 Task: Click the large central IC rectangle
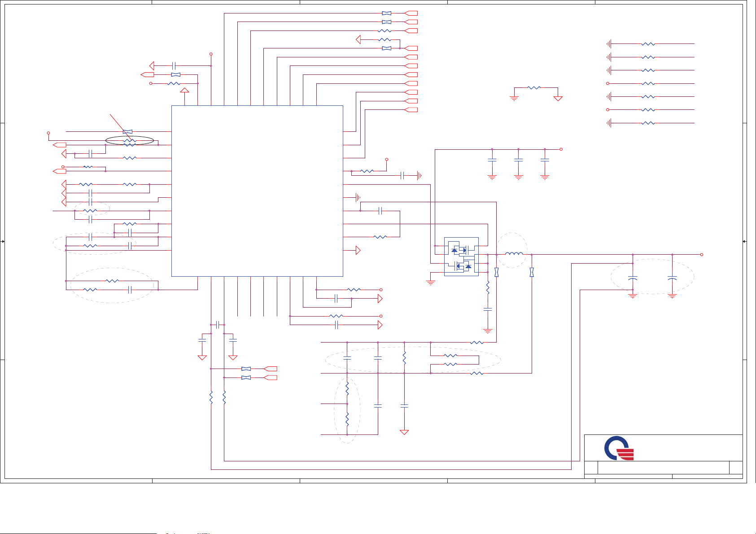coord(257,191)
